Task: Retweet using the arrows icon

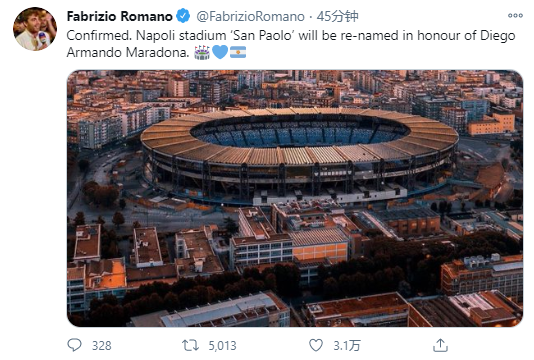Action: tap(190, 345)
